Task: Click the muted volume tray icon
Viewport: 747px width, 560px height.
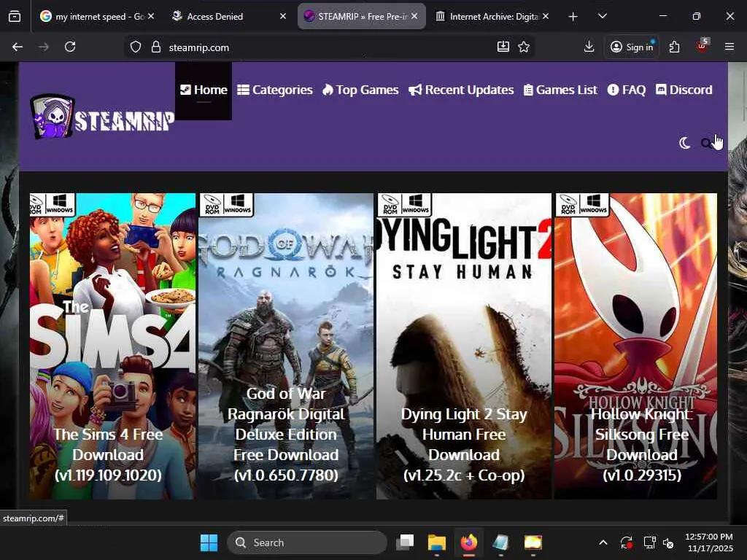Action: 668,542
